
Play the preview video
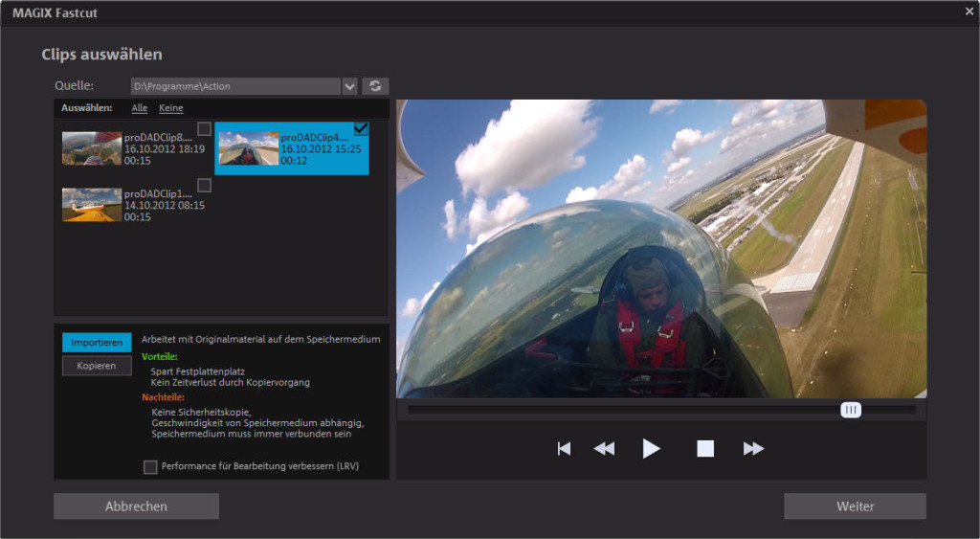click(651, 448)
